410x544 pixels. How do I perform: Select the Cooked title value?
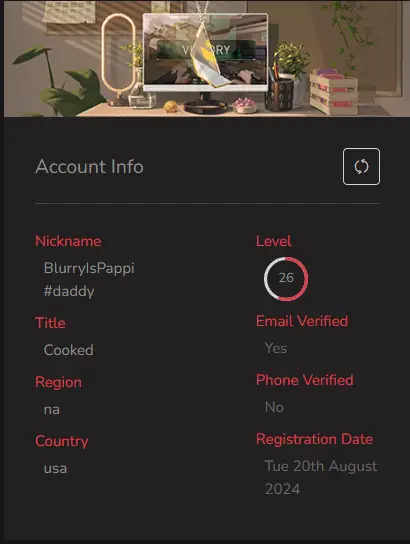(69, 350)
